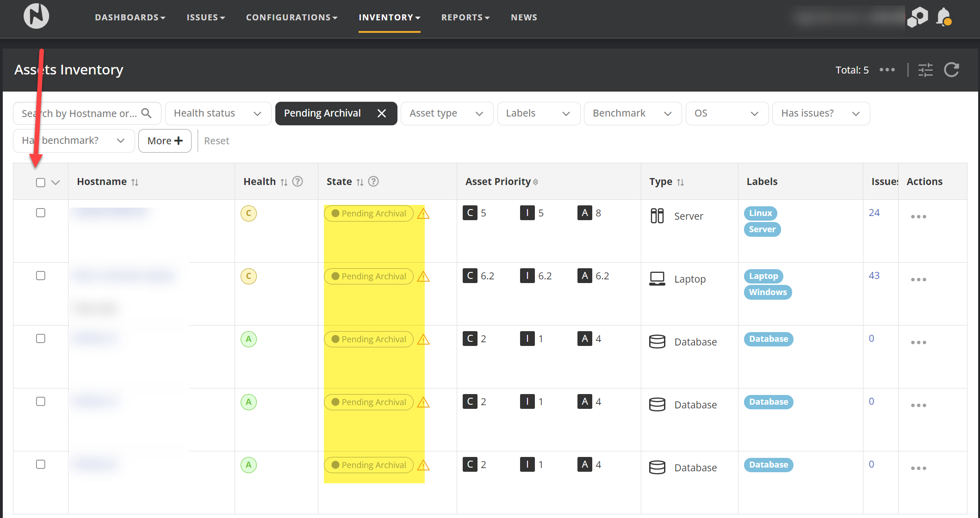Click warning triangle next to Server's Pending Archival

[x=423, y=214]
